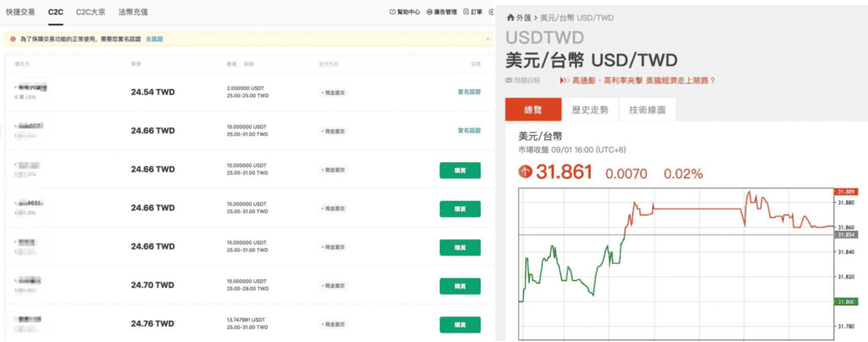
Task: Open the 技術線圖 tab
Action: [647, 109]
